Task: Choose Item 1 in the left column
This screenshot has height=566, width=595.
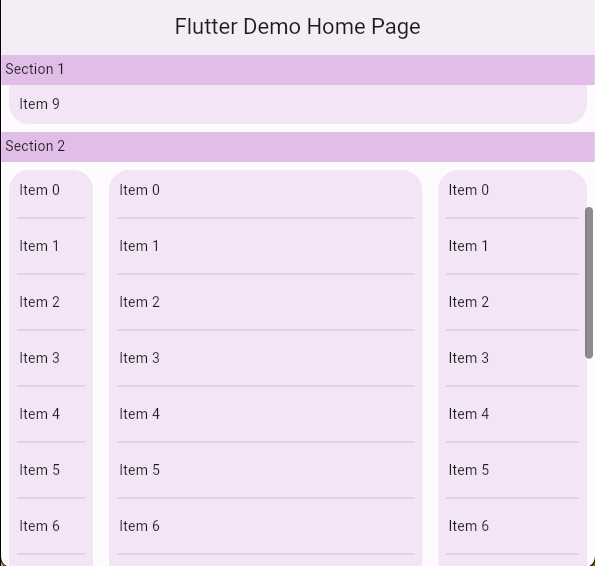Action: pos(51,246)
